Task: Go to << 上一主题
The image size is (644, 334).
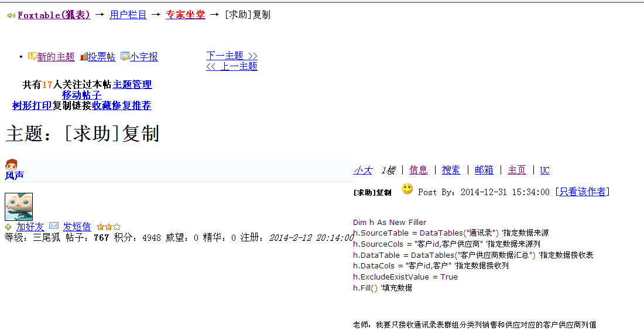Action: pyautogui.click(x=232, y=66)
